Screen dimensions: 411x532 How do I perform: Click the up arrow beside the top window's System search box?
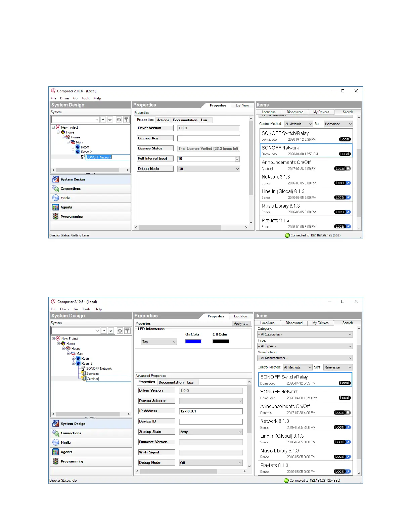tap(103, 120)
